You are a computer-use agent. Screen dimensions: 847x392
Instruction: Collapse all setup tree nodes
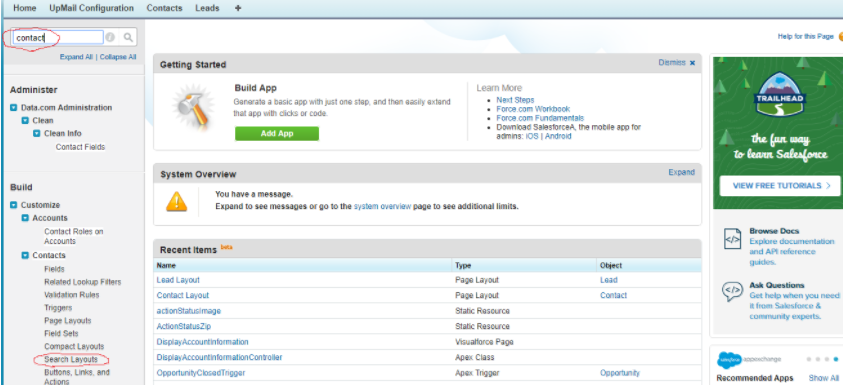(x=118, y=57)
